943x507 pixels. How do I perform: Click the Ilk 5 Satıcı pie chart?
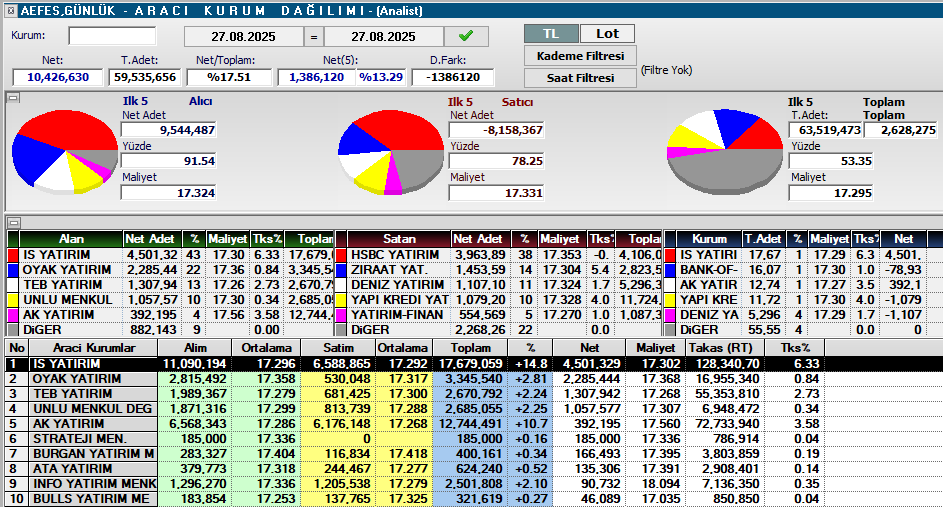click(391, 152)
